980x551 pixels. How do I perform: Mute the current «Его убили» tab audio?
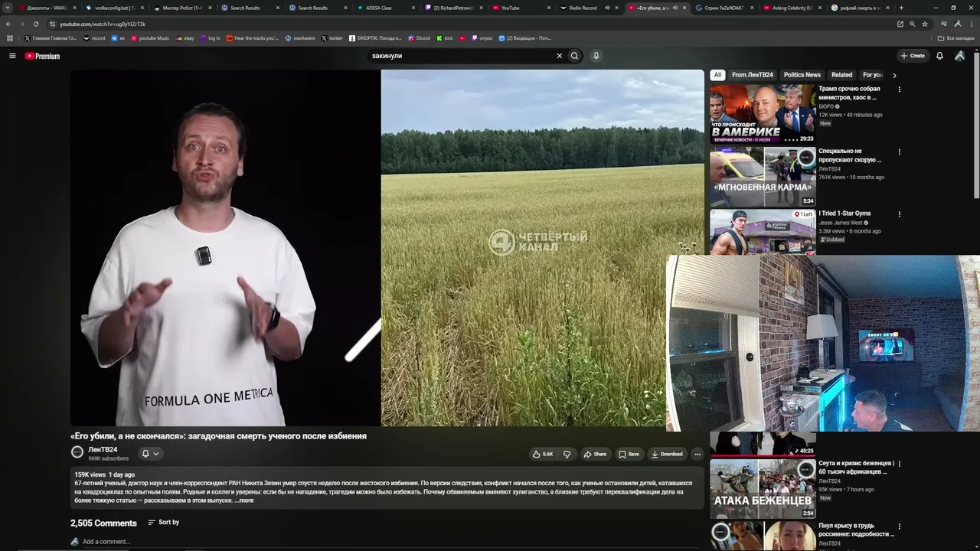coord(674,8)
